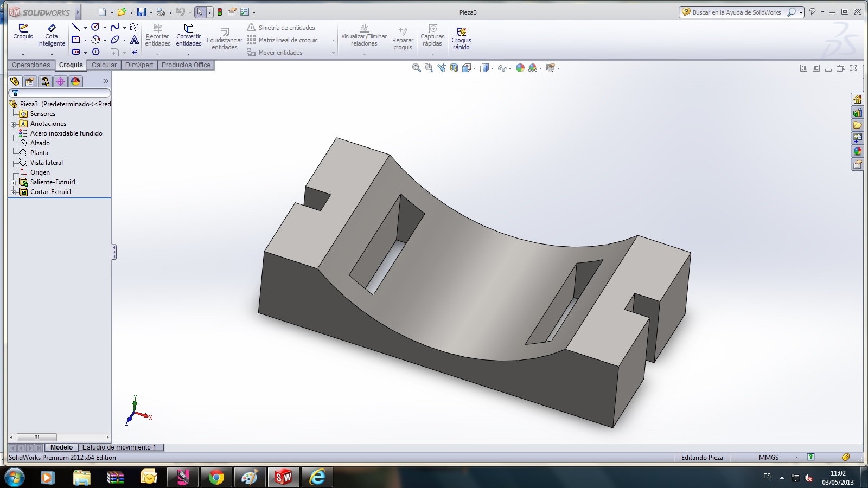Expand the Cortar-Extruir1 feature node

click(13, 192)
